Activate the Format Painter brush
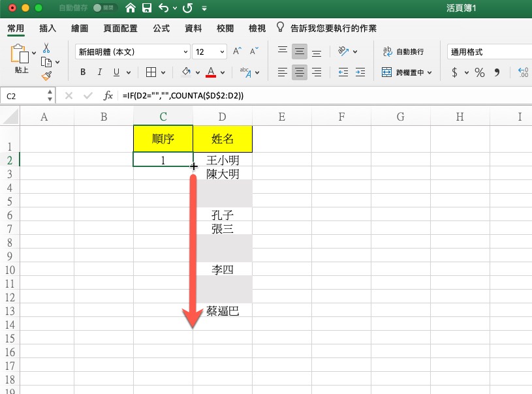Image resolution: width=532 pixels, height=394 pixels. 46,76
